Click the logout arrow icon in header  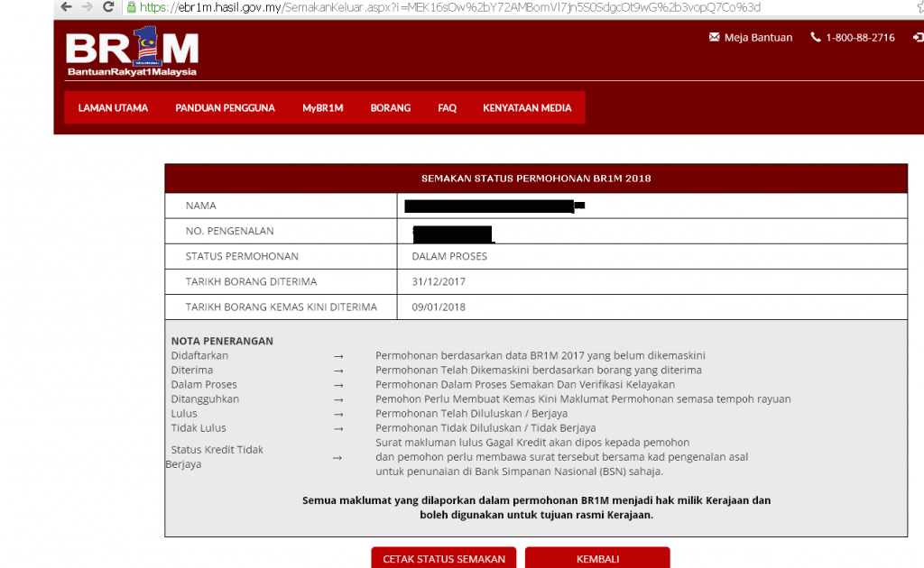[918, 37]
